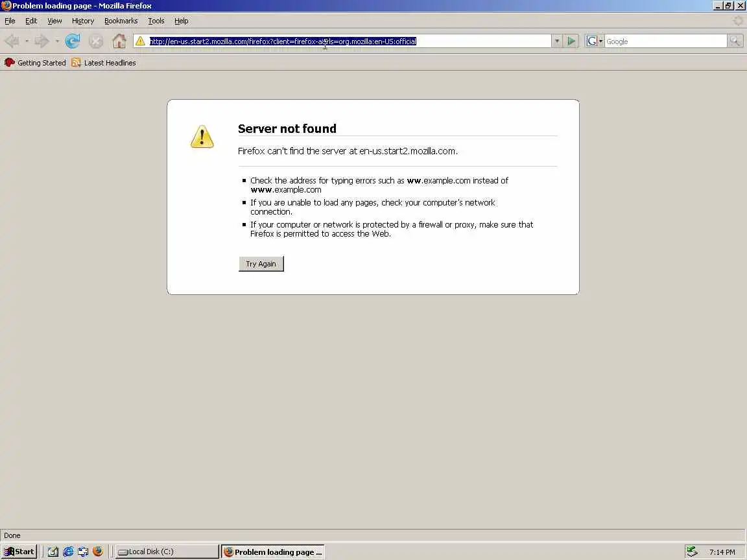Launch Internet Explorer from quick launch
This screenshot has height=560, width=747.
(x=68, y=552)
